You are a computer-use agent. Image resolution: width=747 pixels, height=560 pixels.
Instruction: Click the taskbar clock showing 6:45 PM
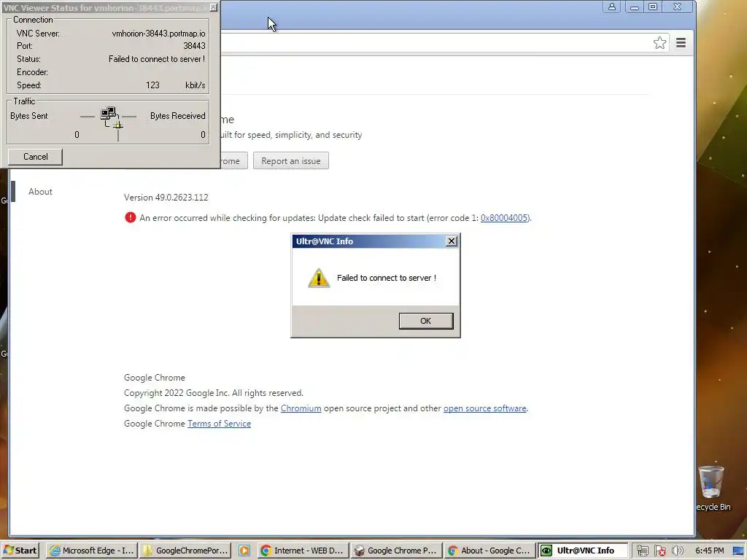coord(709,551)
